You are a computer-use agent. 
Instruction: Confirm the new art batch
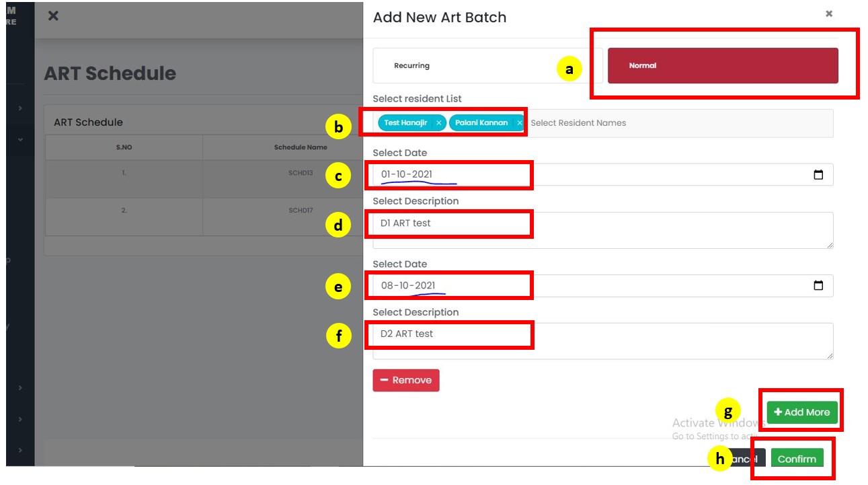click(797, 459)
